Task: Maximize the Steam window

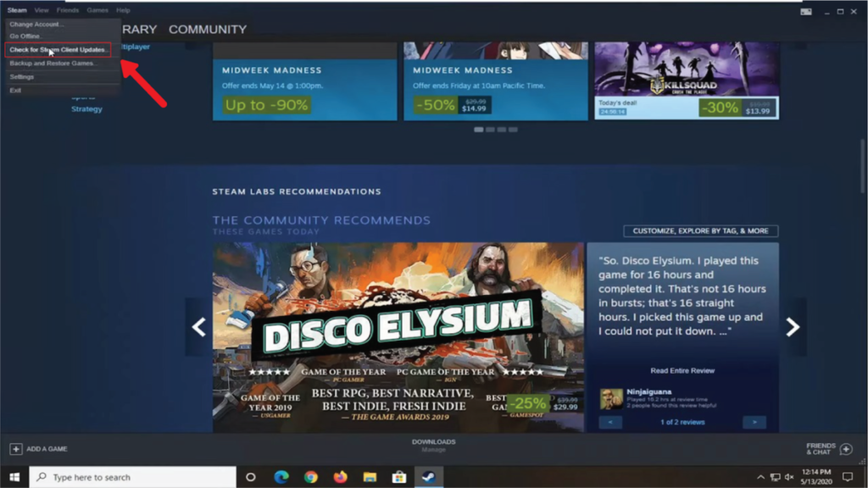Action: click(840, 11)
